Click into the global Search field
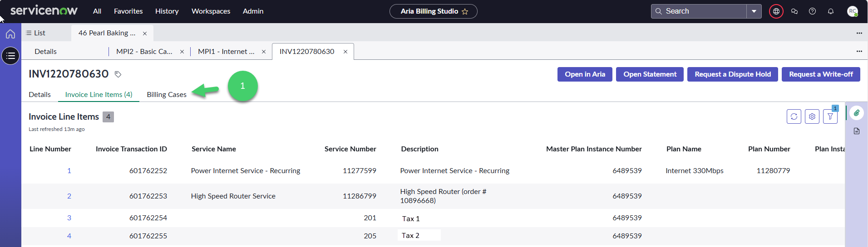This screenshot has width=868, height=247. (699, 11)
